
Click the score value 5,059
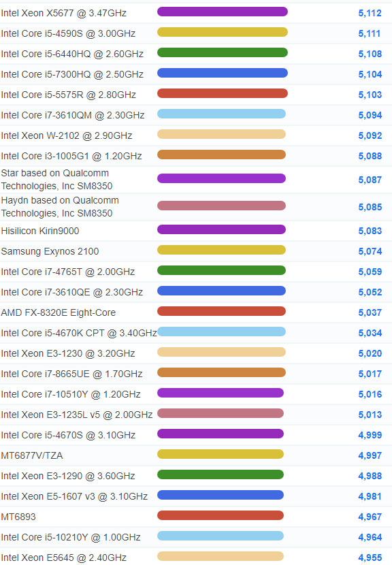pyautogui.click(x=370, y=272)
